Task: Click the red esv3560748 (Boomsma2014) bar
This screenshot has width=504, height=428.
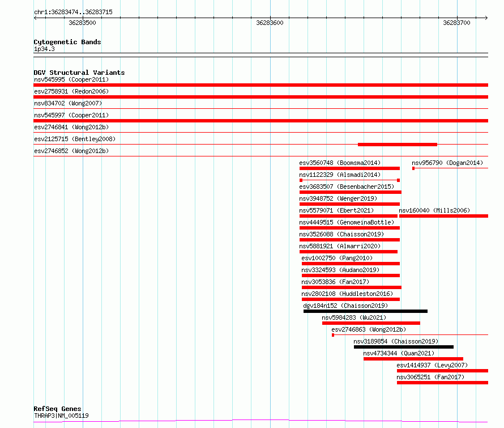Action: tap(350, 168)
